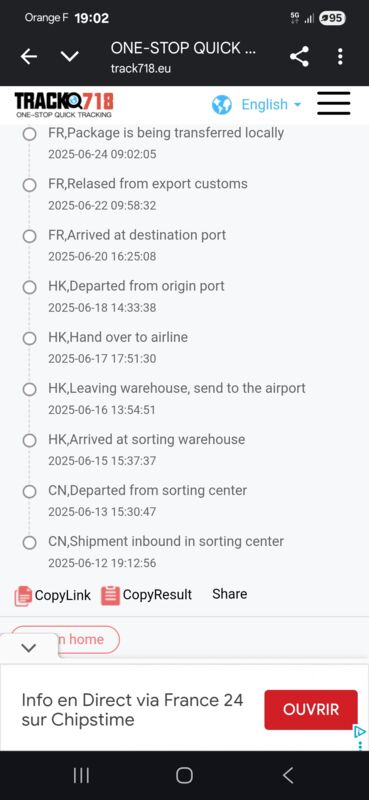Click the Share link
369x800 pixels.
(x=230, y=594)
